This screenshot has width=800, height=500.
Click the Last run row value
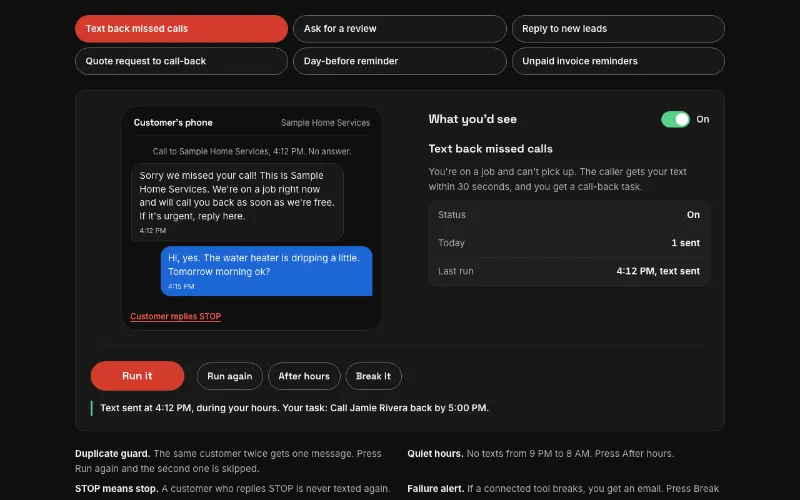pos(658,271)
